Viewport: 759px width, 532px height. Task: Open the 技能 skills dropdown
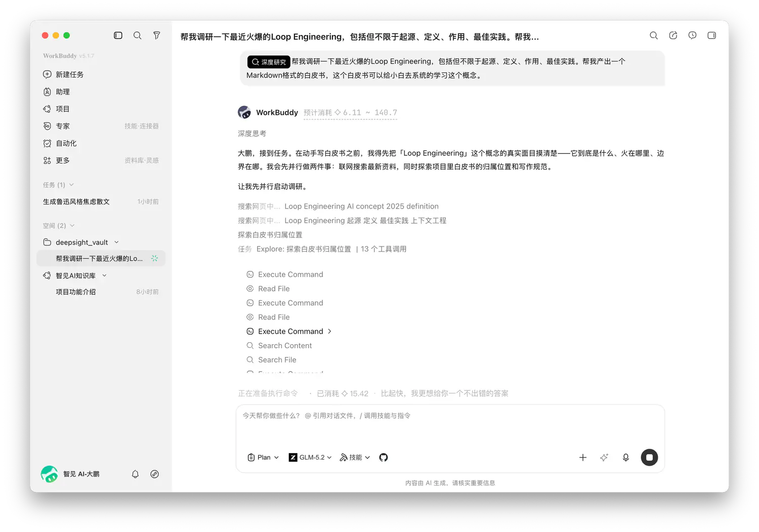355,457
